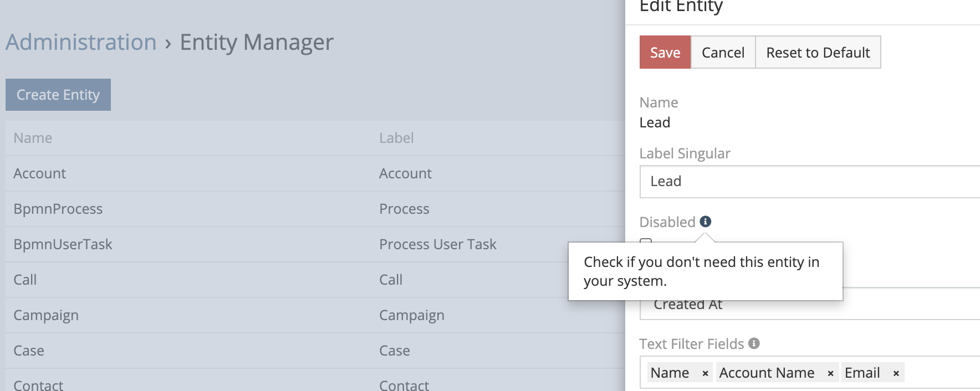Open the Case entity in the Name column
980x391 pixels.
point(29,351)
